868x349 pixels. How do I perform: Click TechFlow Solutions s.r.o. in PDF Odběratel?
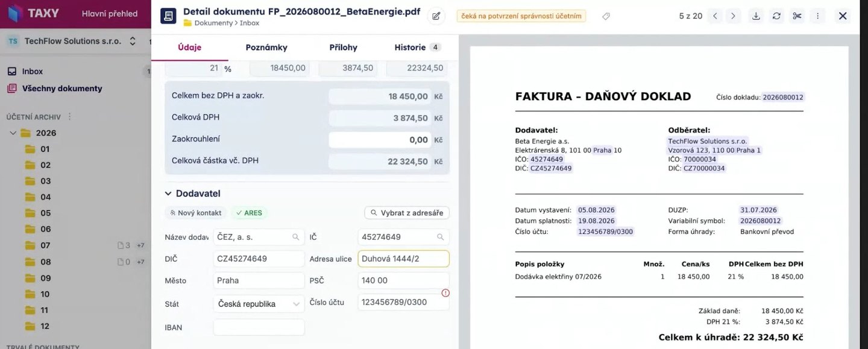(708, 141)
